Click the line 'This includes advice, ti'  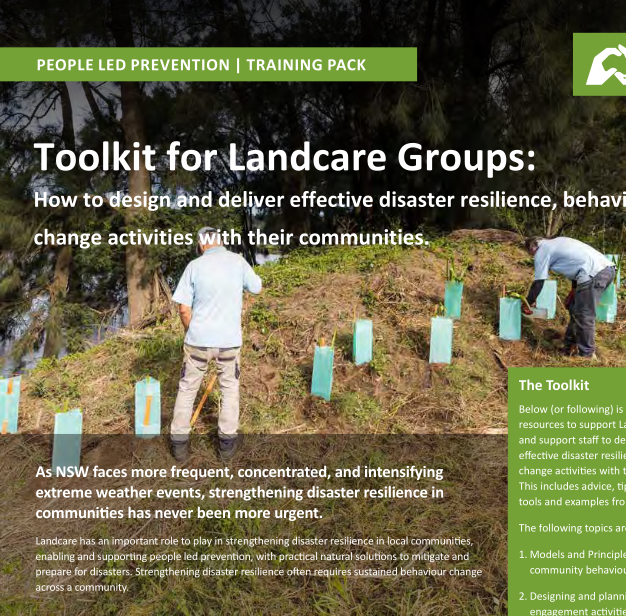click(x=572, y=486)
